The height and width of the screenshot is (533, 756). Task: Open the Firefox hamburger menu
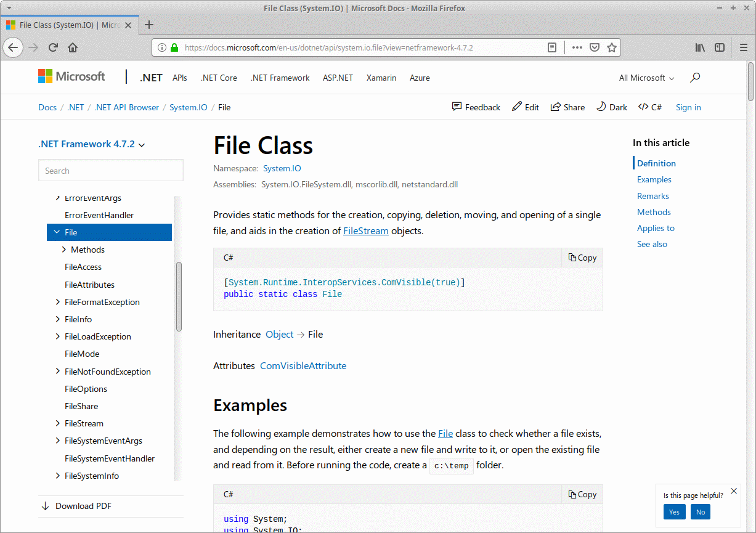pyautogui.click(x=744, y=47)
